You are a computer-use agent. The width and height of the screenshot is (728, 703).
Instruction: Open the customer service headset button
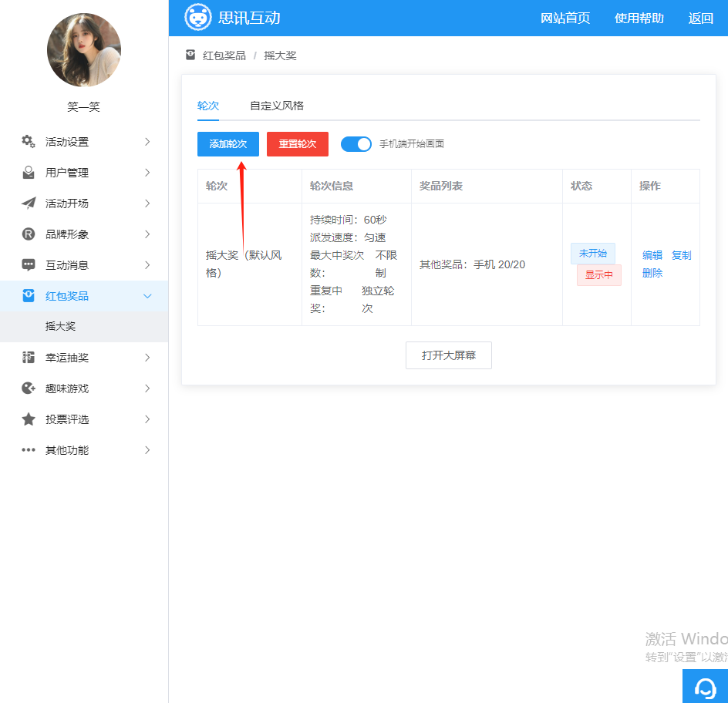pos(705,686)
